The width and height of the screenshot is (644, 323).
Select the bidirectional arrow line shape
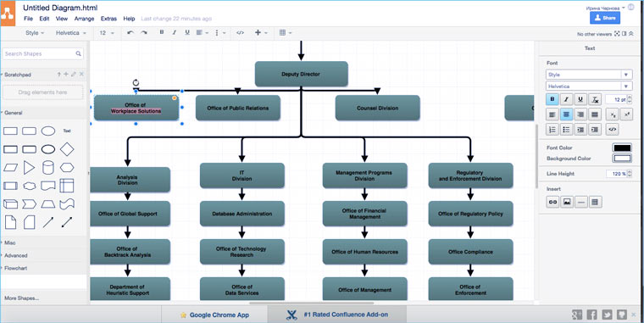pyautogui.click(x=67, y=222)
